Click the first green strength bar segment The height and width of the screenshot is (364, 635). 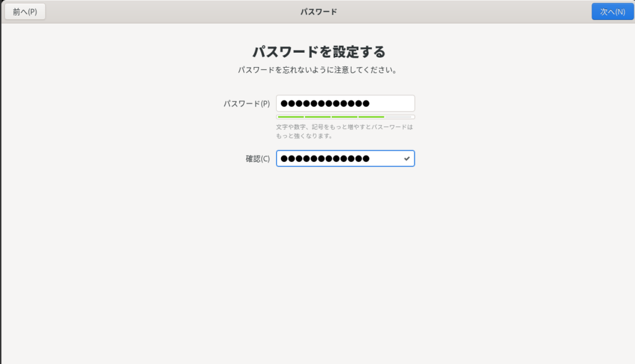pyautogui.click(x=290, y=117)
